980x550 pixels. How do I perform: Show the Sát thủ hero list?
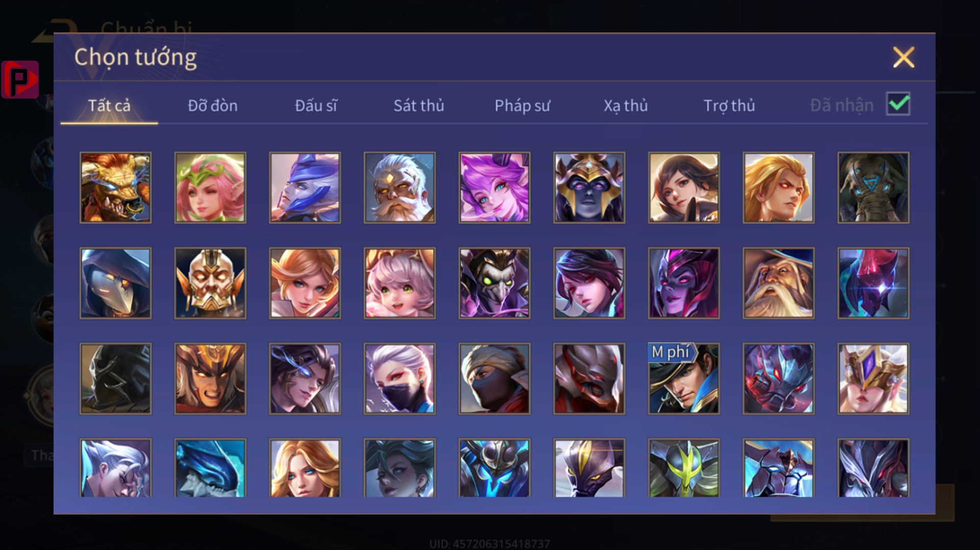click(x=419, y=106)
